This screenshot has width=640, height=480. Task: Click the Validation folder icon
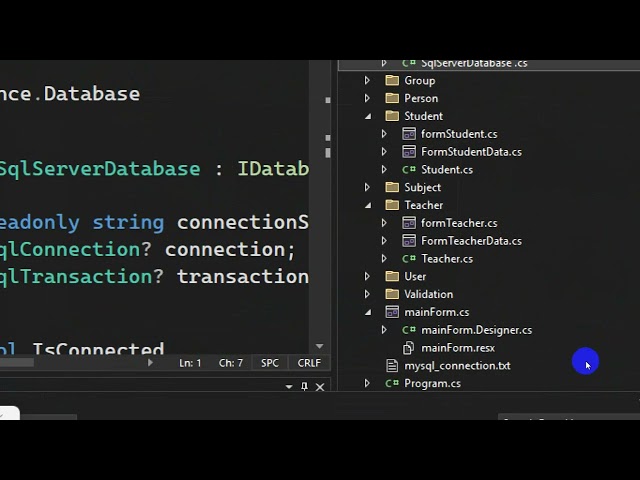click(x=392, y=294)
